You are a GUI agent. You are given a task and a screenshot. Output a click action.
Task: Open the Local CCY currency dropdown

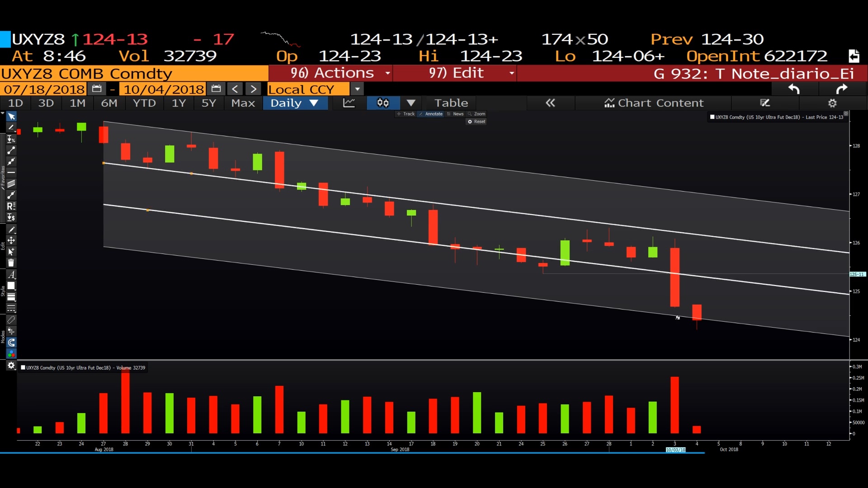tap(357, 89)
